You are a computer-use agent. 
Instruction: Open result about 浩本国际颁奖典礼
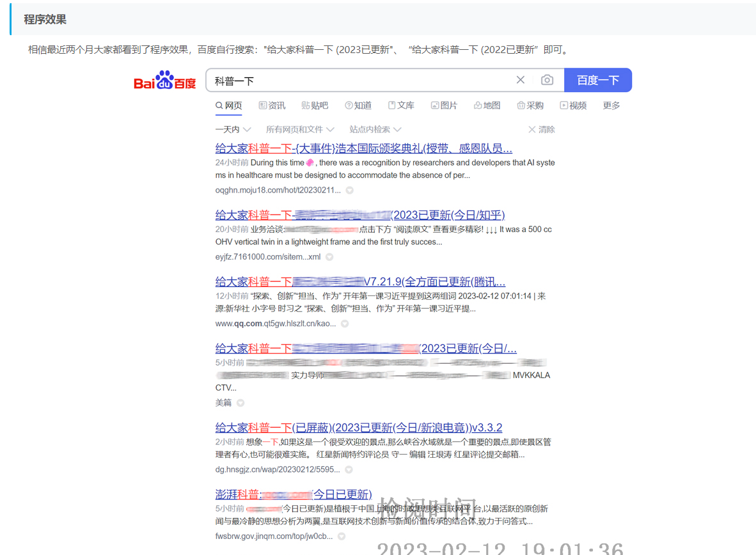click(x=363, y=148)
